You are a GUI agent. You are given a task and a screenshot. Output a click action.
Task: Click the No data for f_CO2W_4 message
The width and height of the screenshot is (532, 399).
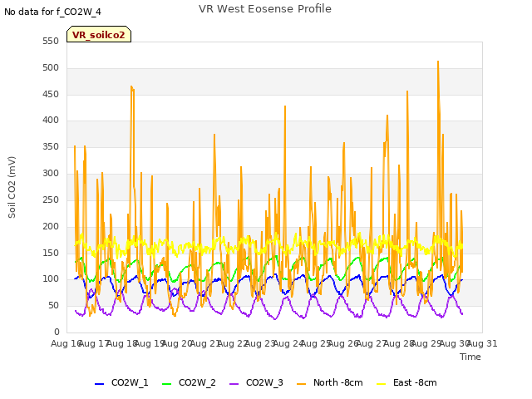52,12
